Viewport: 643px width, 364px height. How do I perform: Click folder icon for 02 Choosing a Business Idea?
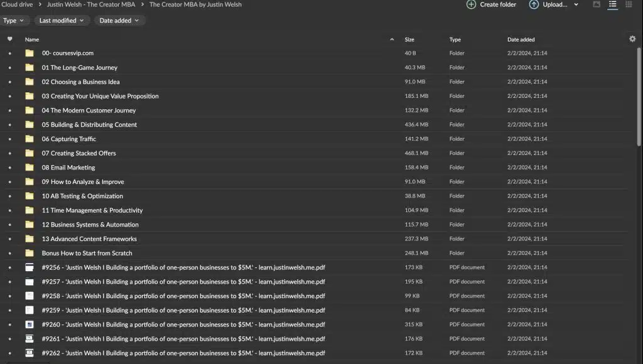[x=30, y=82]
